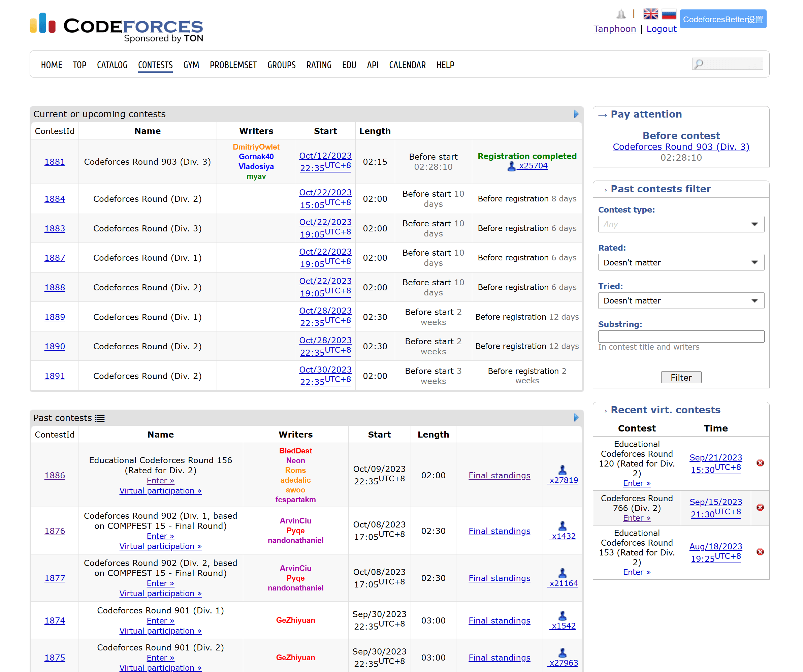Open the HELP menu item
Screen dimensions: 803x672
(445, 65)
